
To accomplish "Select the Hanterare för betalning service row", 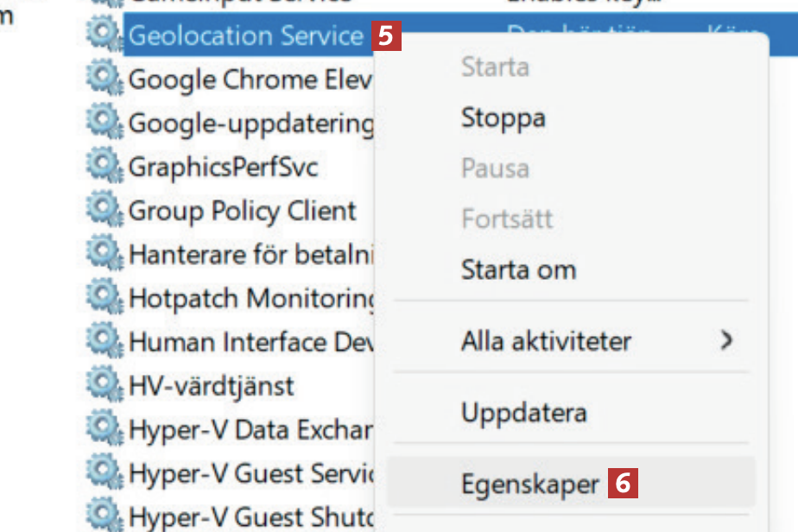I will pyautogui.click(x=250, y=254).
